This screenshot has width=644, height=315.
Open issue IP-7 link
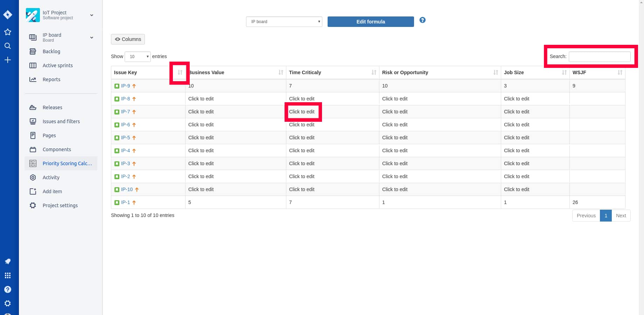[x=125, y=112]
